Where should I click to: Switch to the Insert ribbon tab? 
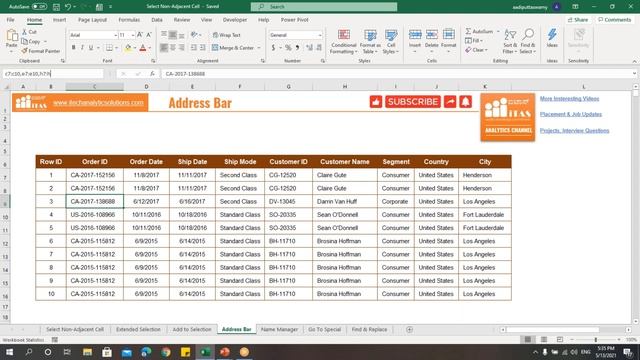pyautogui.click(x=59, y=20)
